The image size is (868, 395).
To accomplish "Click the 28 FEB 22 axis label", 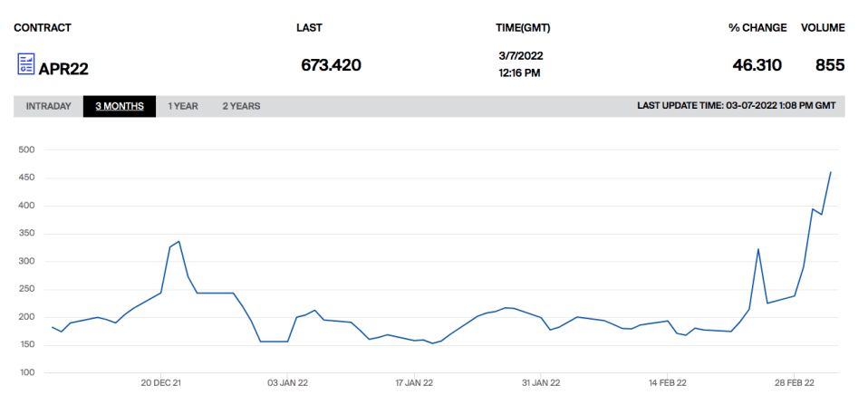I will pyautogui.click(x=795, y=383).
